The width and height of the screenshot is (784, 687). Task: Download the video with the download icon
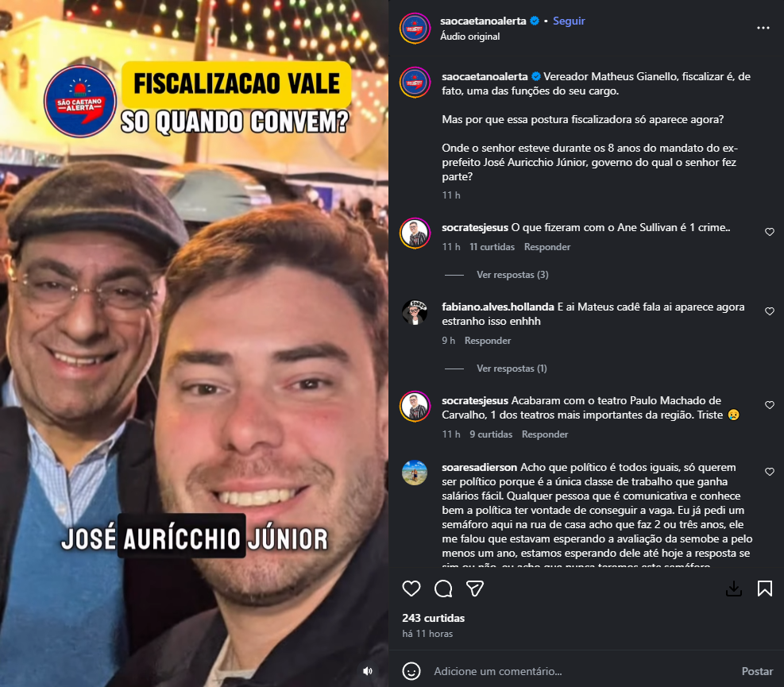pos(733,589)
